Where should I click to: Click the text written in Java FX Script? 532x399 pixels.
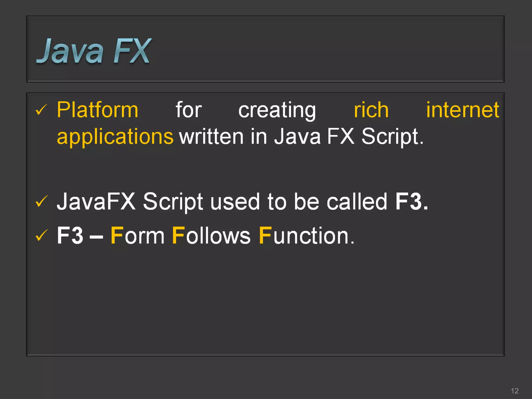coord(301,137)
